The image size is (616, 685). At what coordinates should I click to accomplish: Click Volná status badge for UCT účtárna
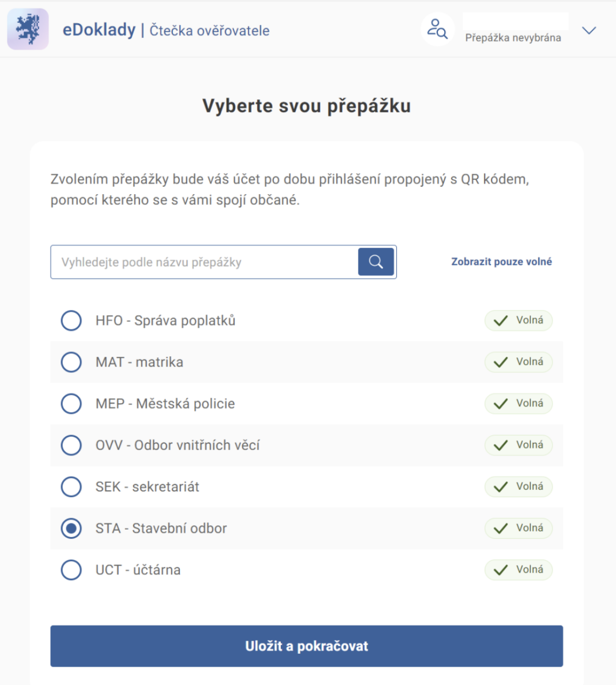pyautogui.click(x=518, y=570)
